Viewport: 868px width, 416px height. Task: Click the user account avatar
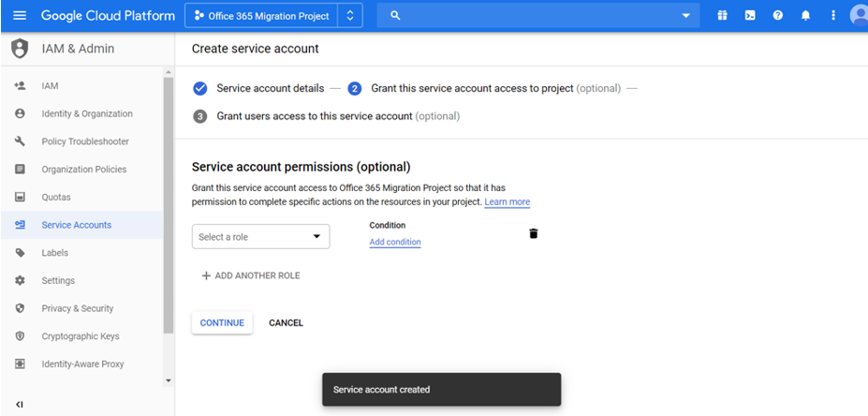pyautogui.click(x=859, y=16)
